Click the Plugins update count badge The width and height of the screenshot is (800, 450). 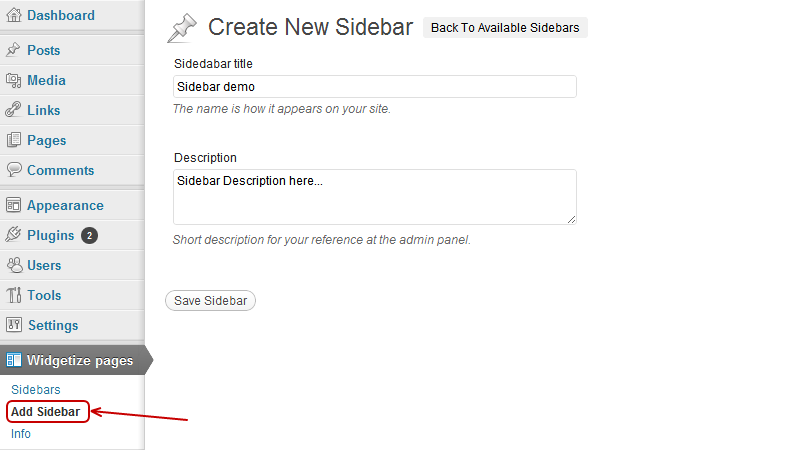pyautogui.click(x=89, y=235)
